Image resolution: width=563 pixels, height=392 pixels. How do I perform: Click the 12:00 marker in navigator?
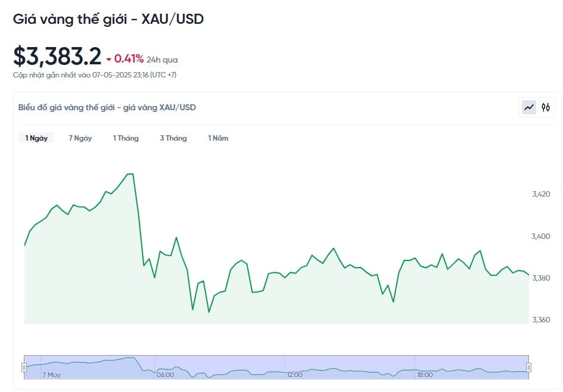tap(294, 375)
